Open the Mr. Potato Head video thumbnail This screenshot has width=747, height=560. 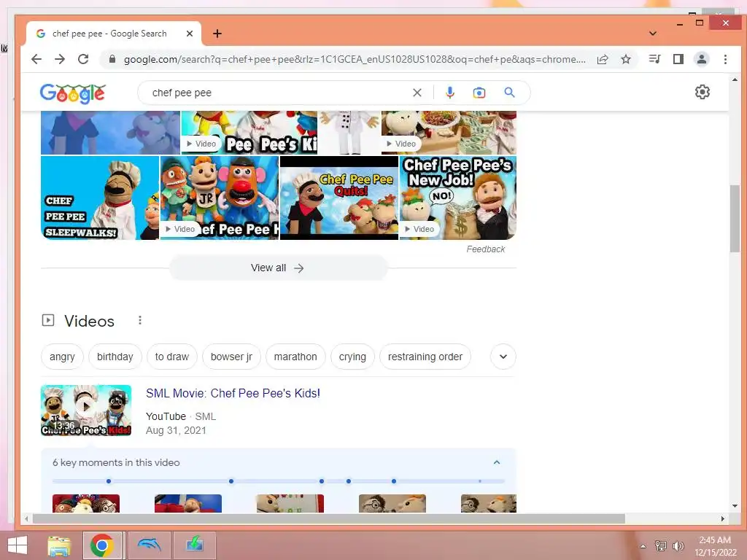[219, 198]
